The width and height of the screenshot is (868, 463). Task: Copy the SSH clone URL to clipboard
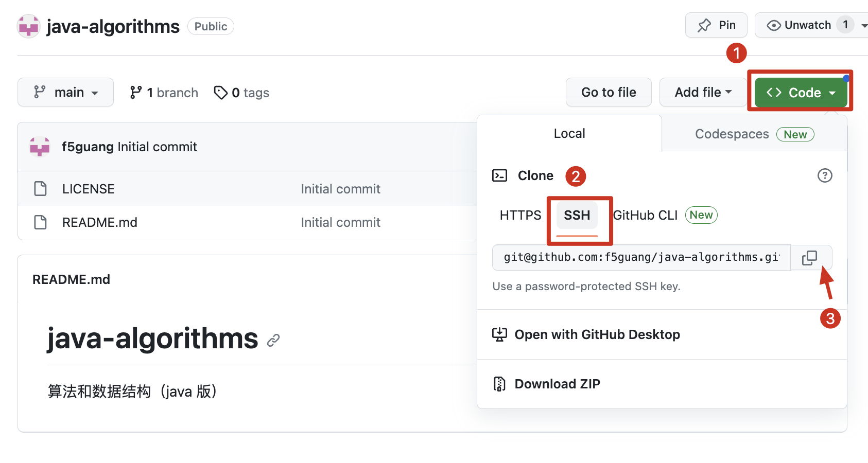click(810, 258)
